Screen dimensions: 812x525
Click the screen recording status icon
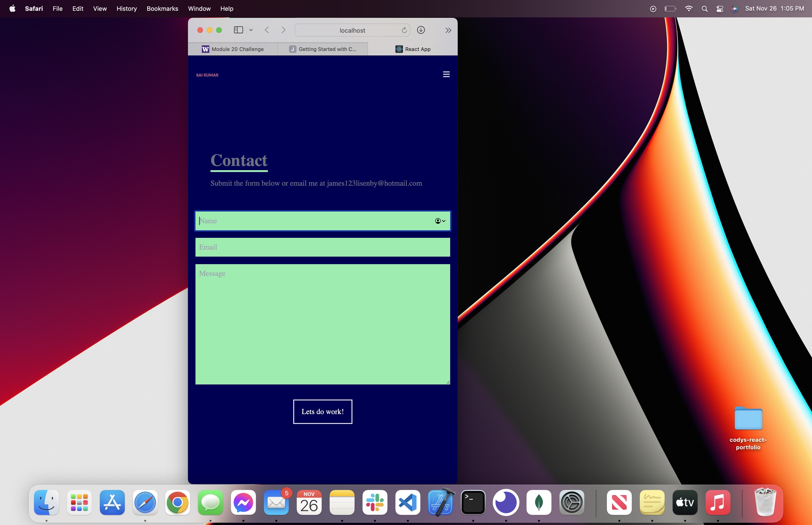pos(653,9)
